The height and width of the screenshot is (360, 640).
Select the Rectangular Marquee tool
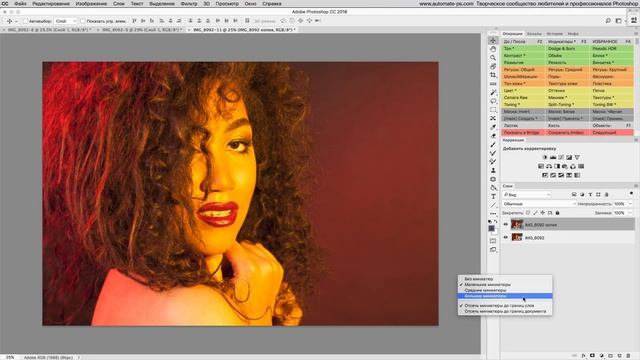pyautogui.click(x=493, y=110)
